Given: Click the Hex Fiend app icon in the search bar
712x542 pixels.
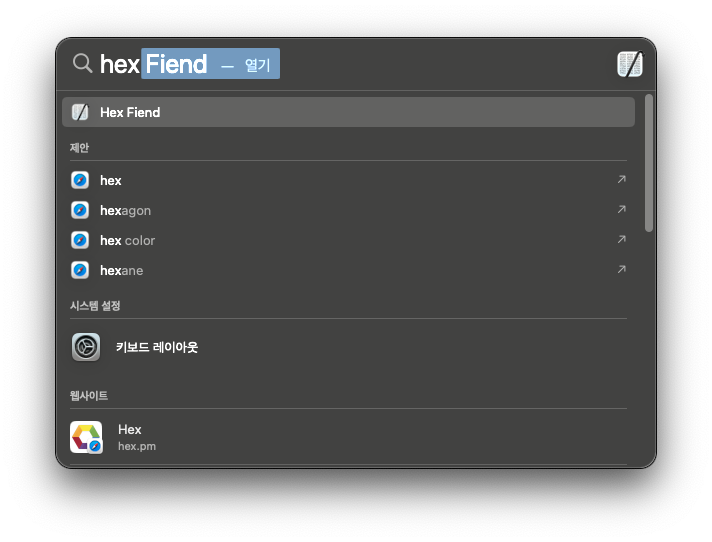Looking at the screenshot, I should coord(629,65).
